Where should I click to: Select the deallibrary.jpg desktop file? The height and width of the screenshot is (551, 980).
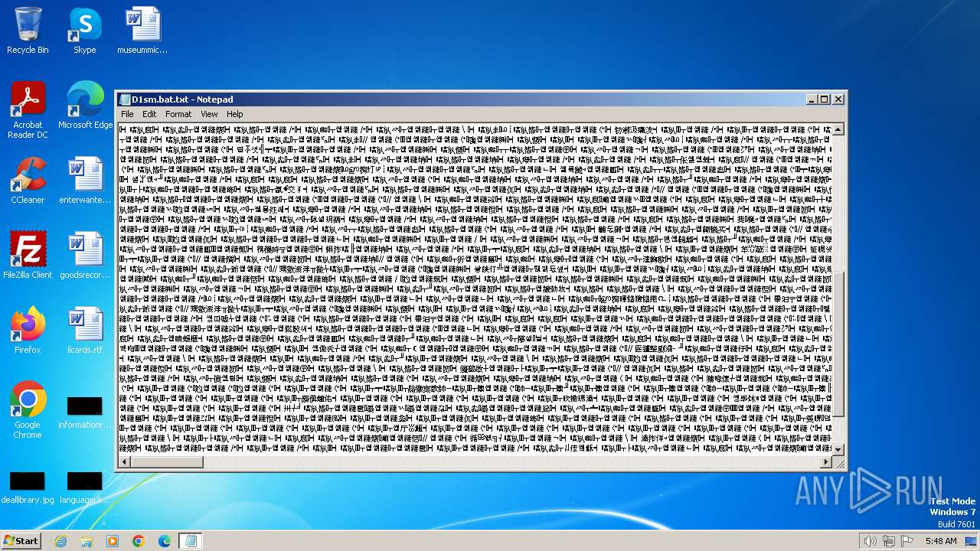(28, 487)
